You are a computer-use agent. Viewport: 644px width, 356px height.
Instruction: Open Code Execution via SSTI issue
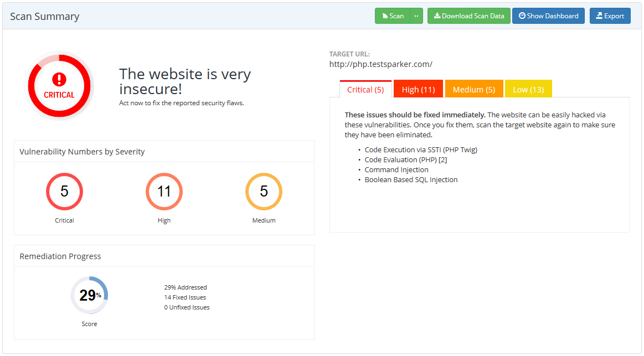point(420,149)
